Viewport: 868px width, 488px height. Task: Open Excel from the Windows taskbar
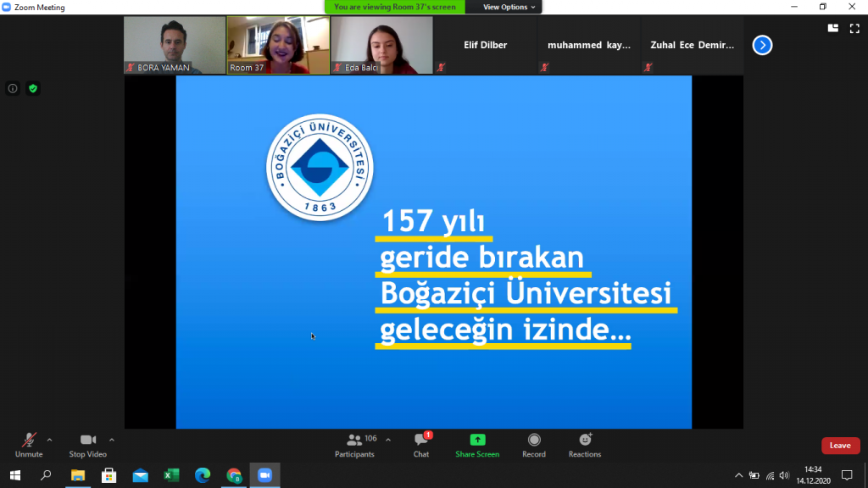171,475
